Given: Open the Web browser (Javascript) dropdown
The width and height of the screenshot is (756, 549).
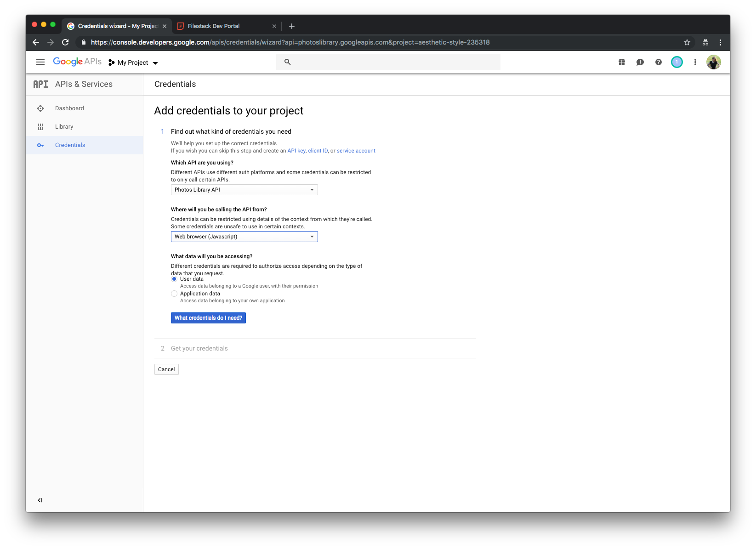Looking at the screenshot, I should click(x=244, y=237).
